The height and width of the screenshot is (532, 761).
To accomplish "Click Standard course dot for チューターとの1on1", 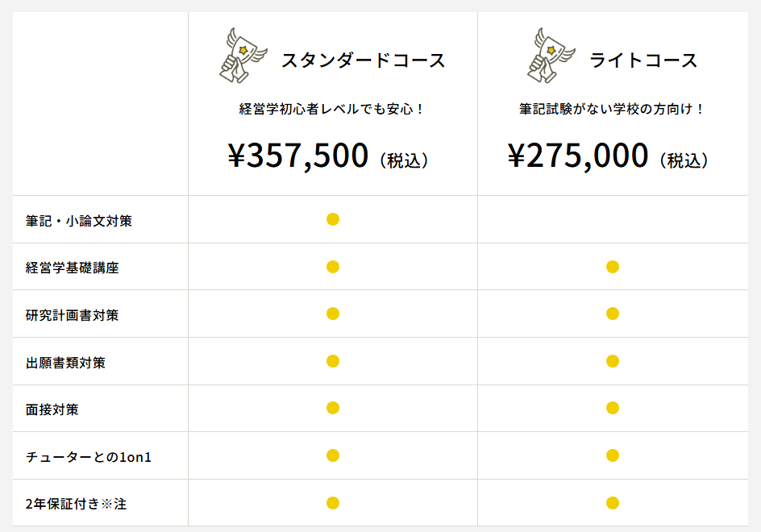I will point(333,455).
